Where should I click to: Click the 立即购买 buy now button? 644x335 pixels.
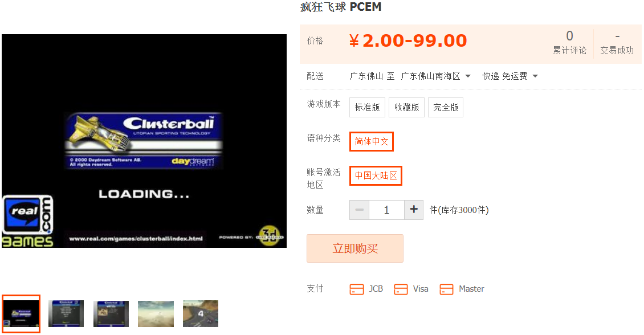click(355, 248)
